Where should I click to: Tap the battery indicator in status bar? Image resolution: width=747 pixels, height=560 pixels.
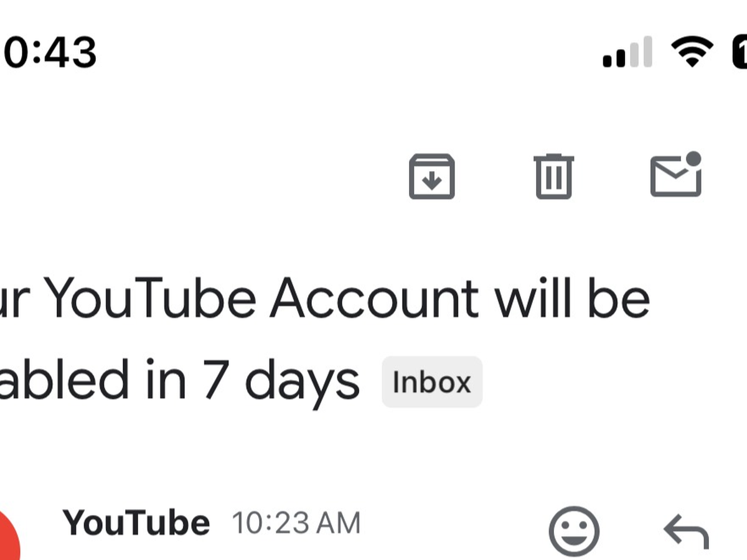(738, 51)
